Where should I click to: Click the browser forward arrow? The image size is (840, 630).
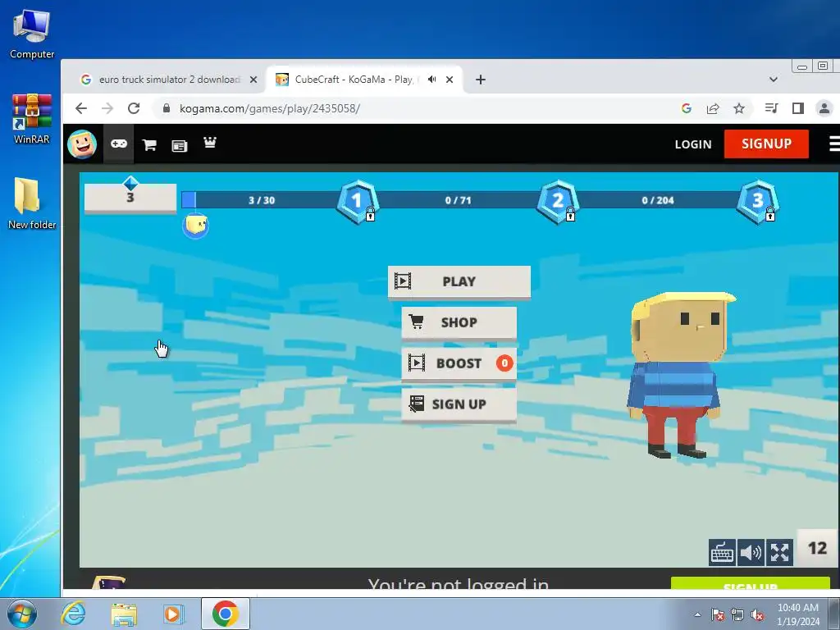(107, 109)
